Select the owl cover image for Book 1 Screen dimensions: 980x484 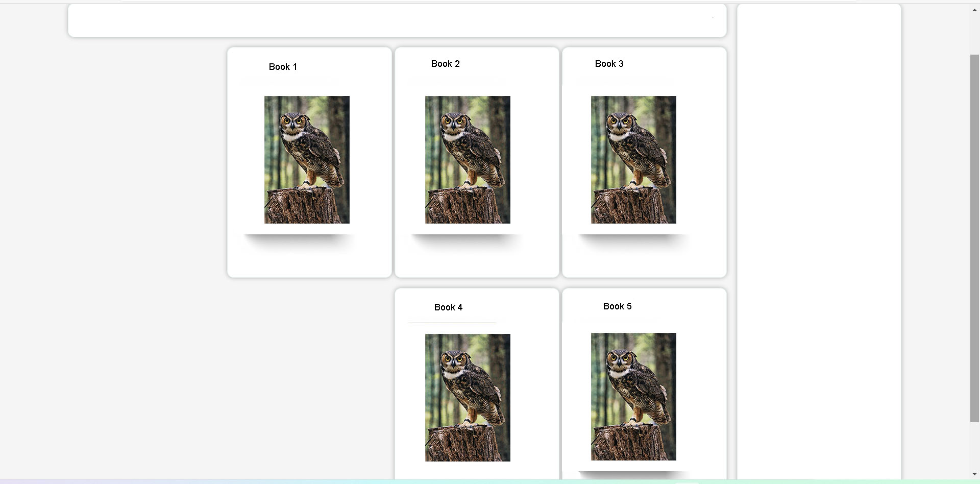pyautogui.click(x=307, y=160)
